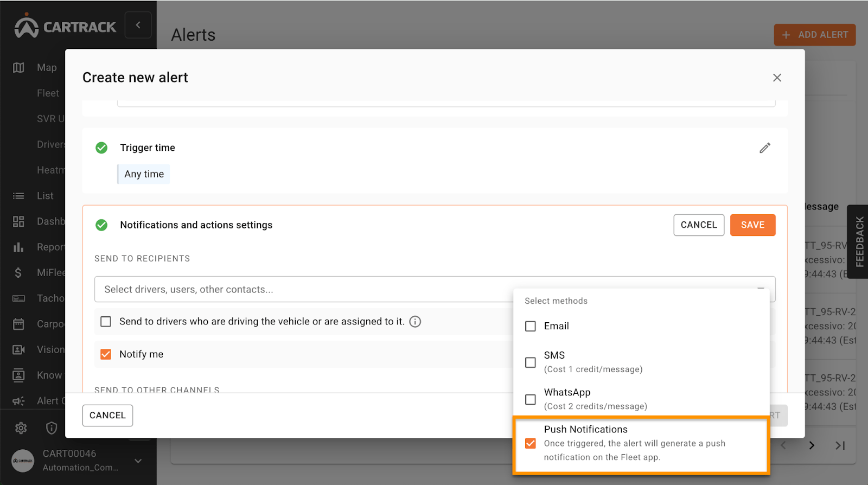
Task: Open the settings gear icon
Action: point(21,428)
